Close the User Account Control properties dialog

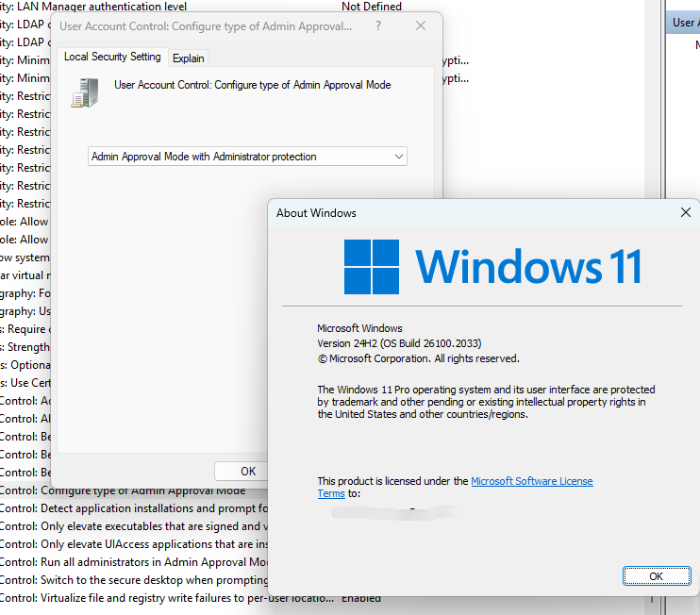coord(421,25)
